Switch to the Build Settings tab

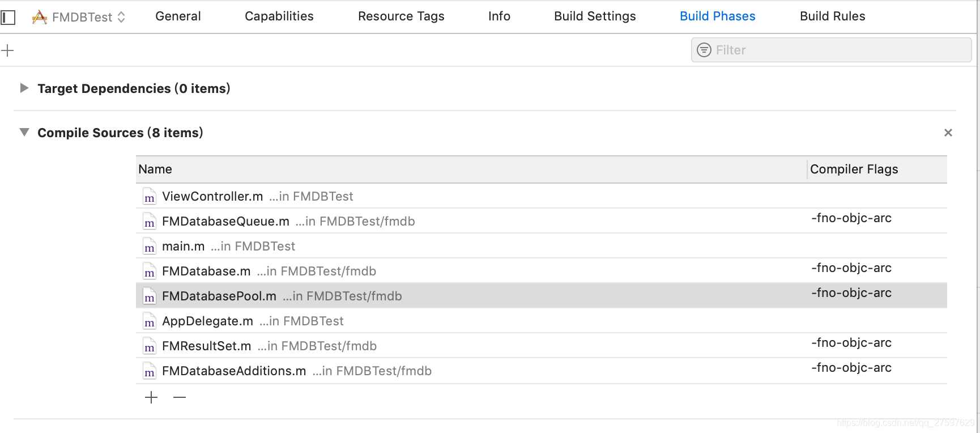(x=595, y=16)
